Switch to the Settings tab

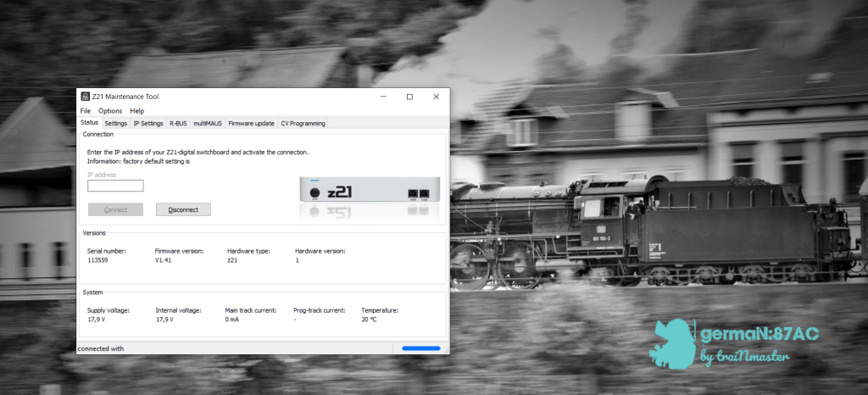[116, 124]
